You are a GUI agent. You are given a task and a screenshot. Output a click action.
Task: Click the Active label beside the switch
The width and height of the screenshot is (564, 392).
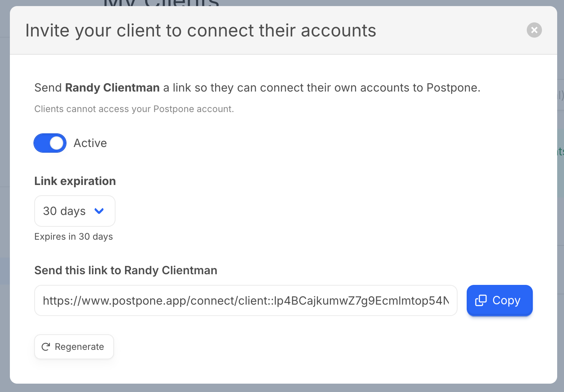(90, 143)
